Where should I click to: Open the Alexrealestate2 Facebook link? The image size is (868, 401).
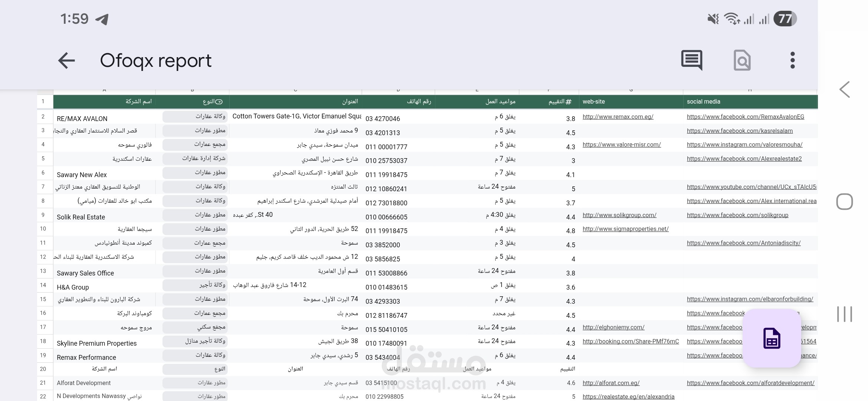pos(744,159)
